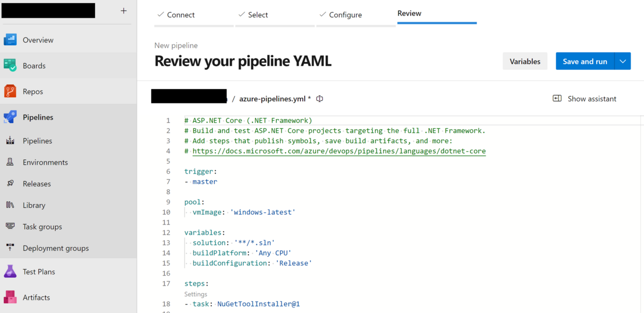Click the Environments icon
The height and width of the screenshot is (313, 644).
[x=10, y=162]
